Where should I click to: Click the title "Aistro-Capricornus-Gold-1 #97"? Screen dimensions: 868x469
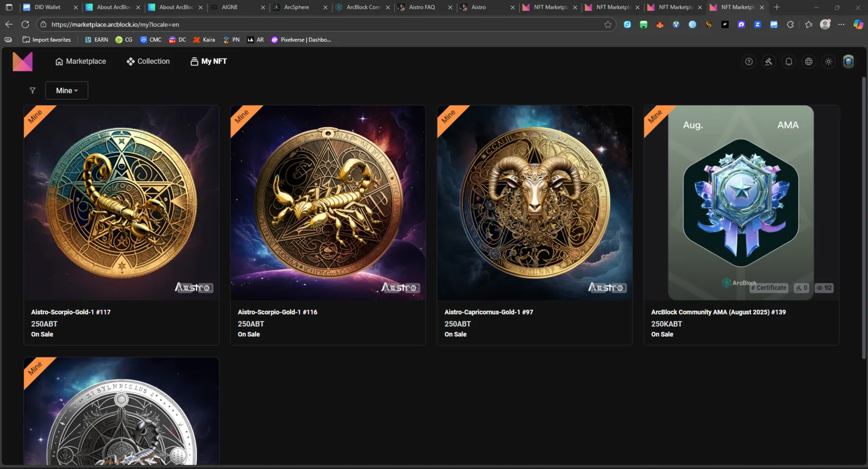click(x=489, y=312)
